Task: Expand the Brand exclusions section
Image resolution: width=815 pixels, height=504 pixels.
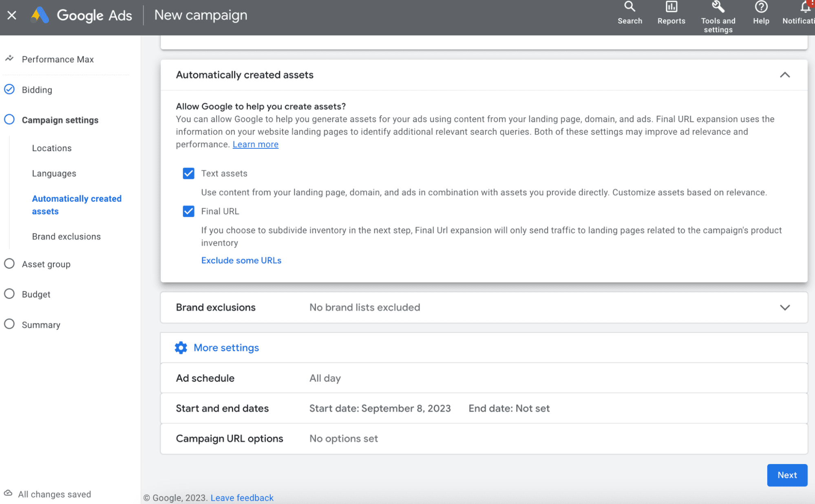Action: tap(784, 308)
